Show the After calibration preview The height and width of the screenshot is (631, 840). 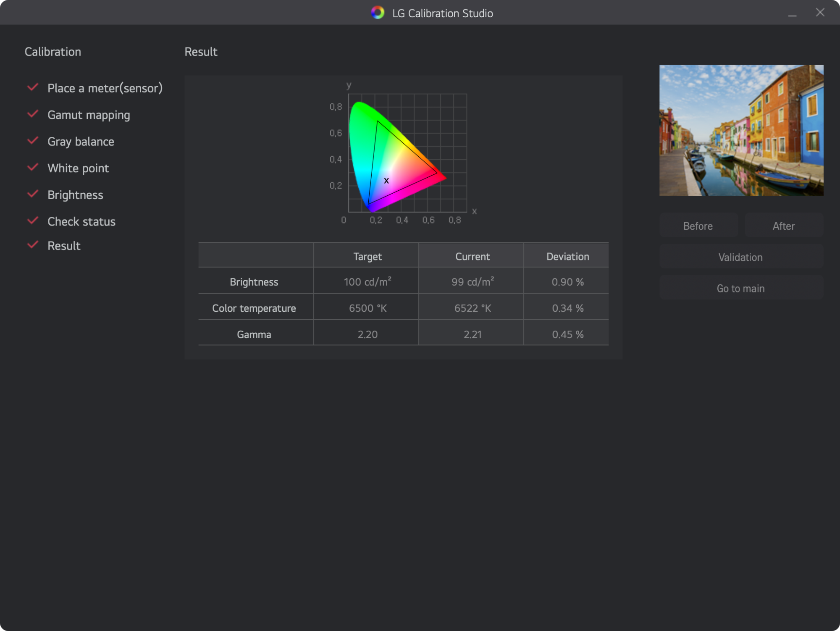(784, 226)
